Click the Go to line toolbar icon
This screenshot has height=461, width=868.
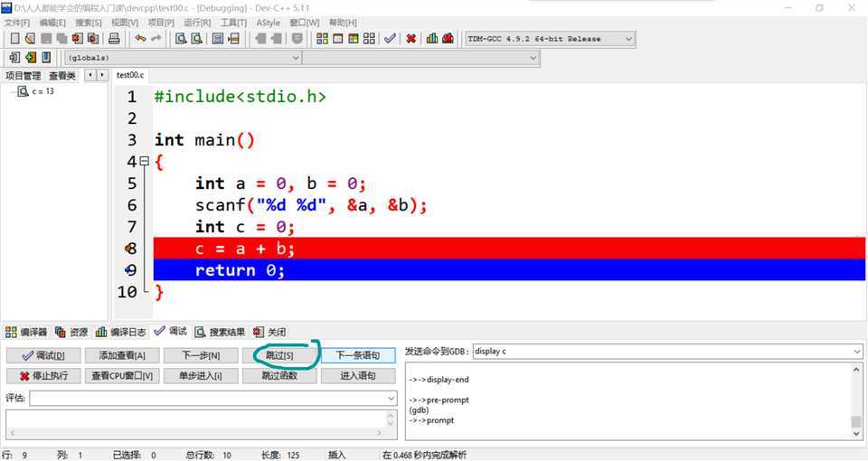pos(234,38)
